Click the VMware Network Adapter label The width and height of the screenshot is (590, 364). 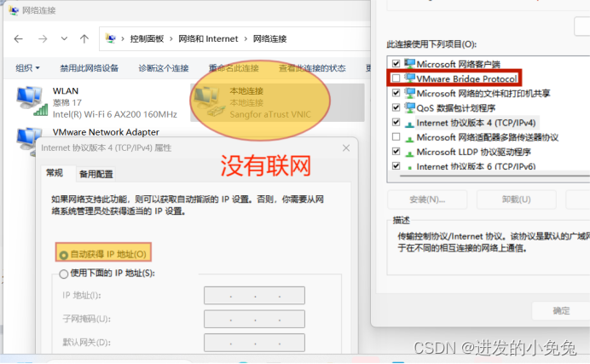(106, 132)
